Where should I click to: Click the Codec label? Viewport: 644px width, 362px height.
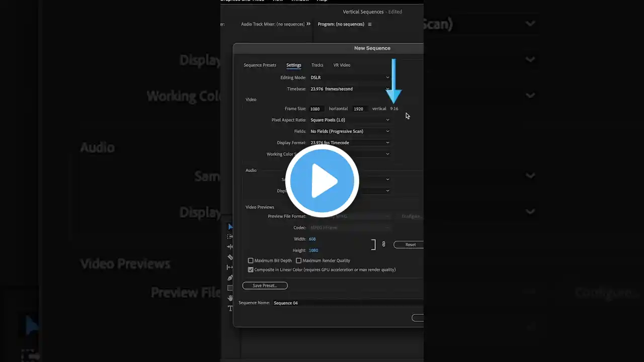click(x=300, y=228)
